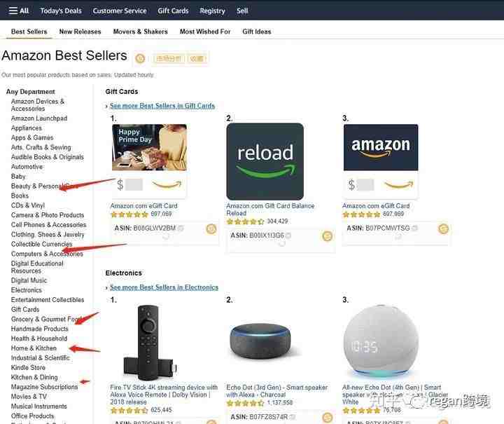Click orange icon next to ASIN B08GLWV2BM

pyautogui.click(x=211, y=228)
